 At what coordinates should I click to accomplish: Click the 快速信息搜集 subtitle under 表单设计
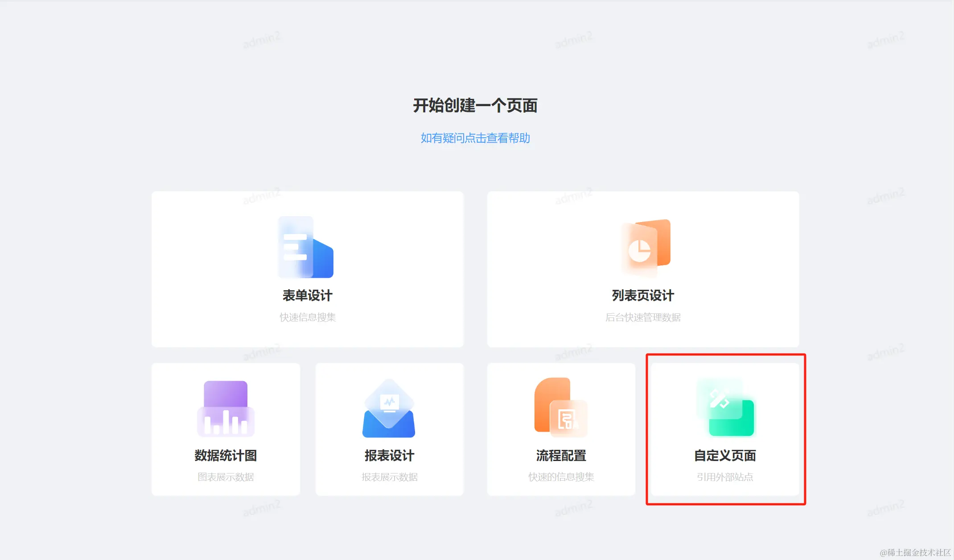(307, 317)
